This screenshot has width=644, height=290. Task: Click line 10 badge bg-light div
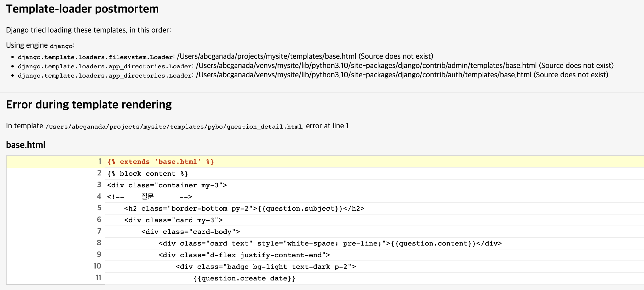coord(266,267)
